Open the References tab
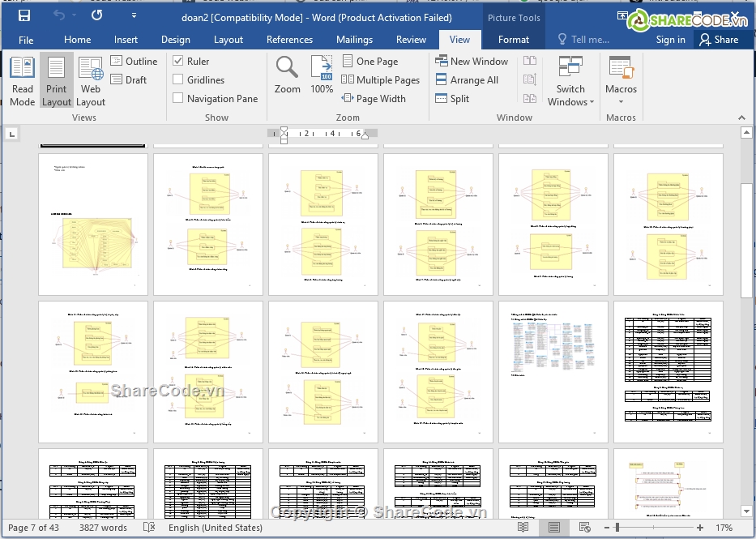Viewport: 756px width, 539px height. 289,40
